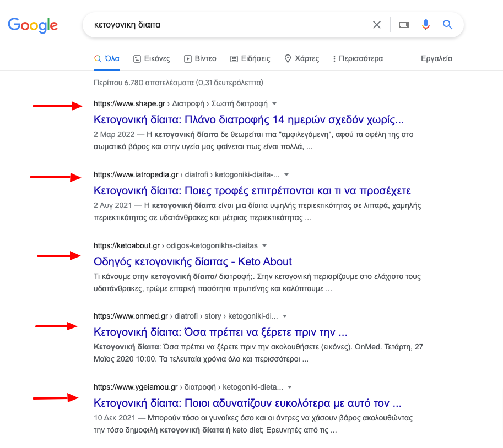503x448 pixels.
Task: Expand the Περισσότερα menu
Action: [x=358, y=59]
